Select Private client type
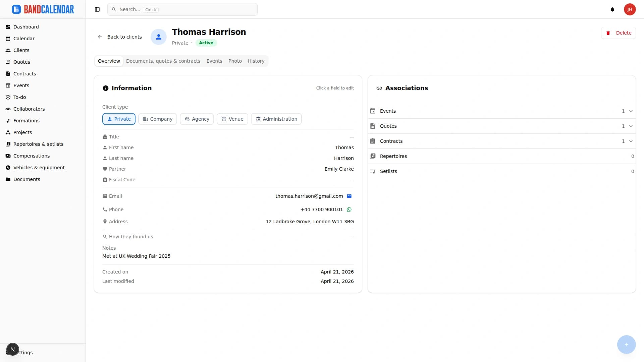Viewport: 644px width, 362px height. tap(119, 119)
